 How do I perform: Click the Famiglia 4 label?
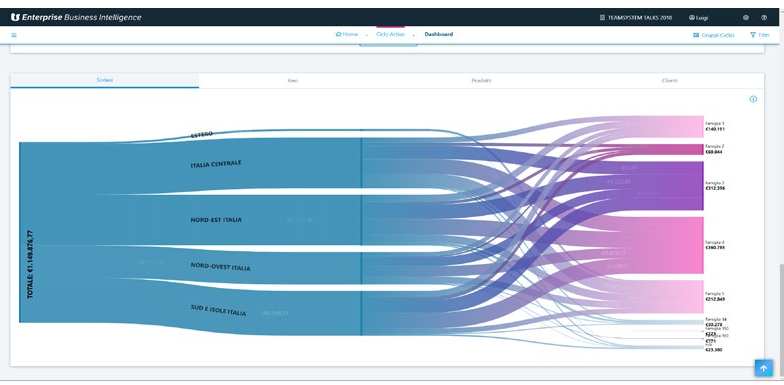(x=715, y=245)
